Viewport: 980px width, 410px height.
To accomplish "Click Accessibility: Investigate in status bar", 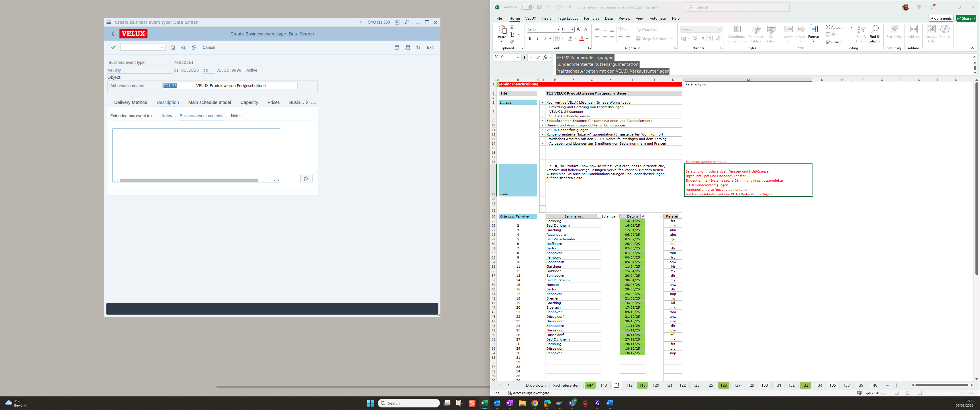I will point(528,393).
